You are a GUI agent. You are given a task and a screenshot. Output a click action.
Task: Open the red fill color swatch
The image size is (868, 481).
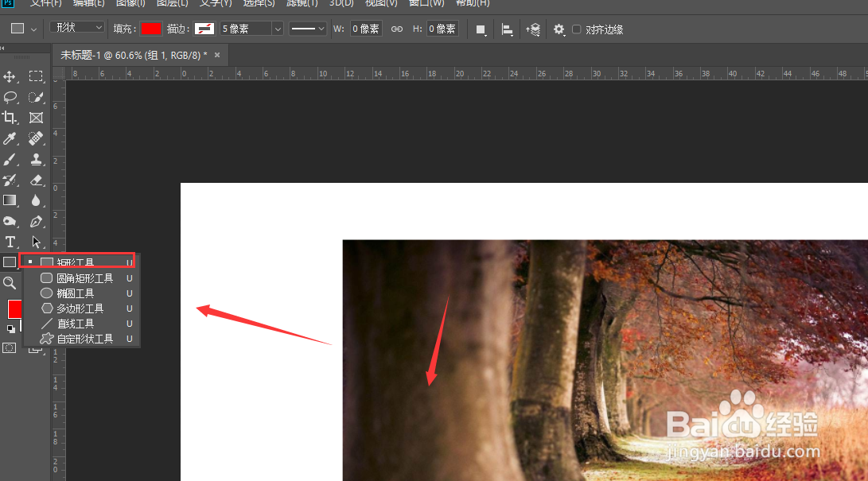click(x=150, y=29)
